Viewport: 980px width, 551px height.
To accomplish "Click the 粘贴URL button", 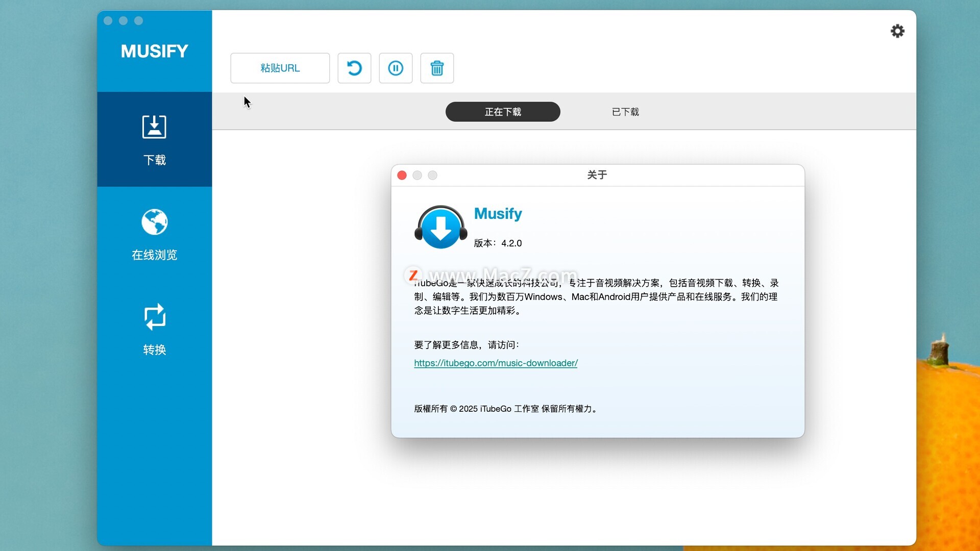I will 280,68.
